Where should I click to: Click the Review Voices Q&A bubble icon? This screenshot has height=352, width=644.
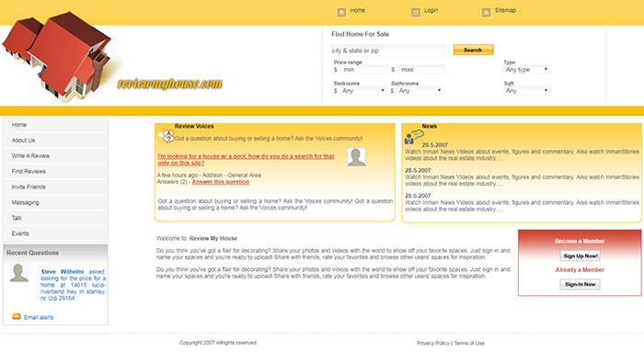(x=167, y=136)
